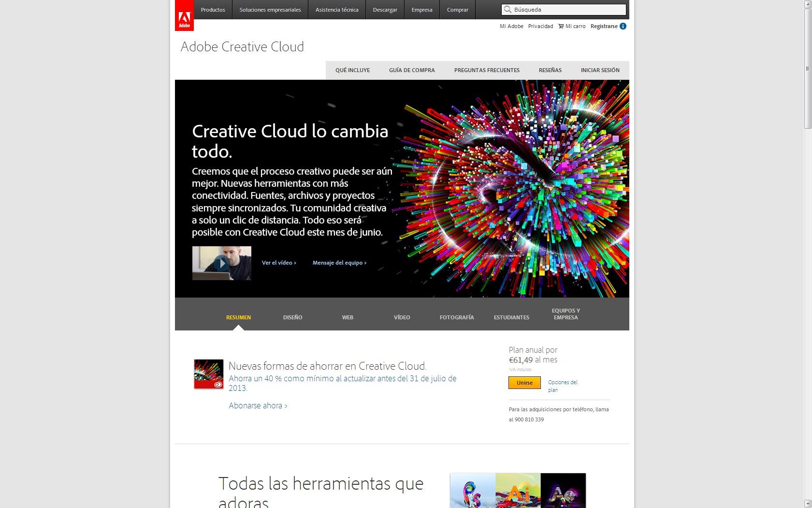Screen dimensions: 812x508
Task: Click the vertical scrollbar thumb
Action: point(808,69)
